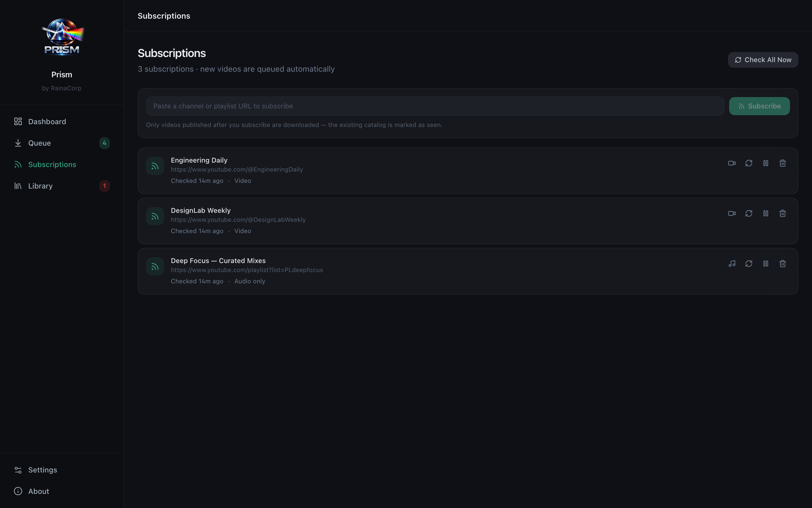Refresh the Engineering Daily subscription
Image resolution: width=812 pixels, height=508 pixels.
(x=749, y=163)
